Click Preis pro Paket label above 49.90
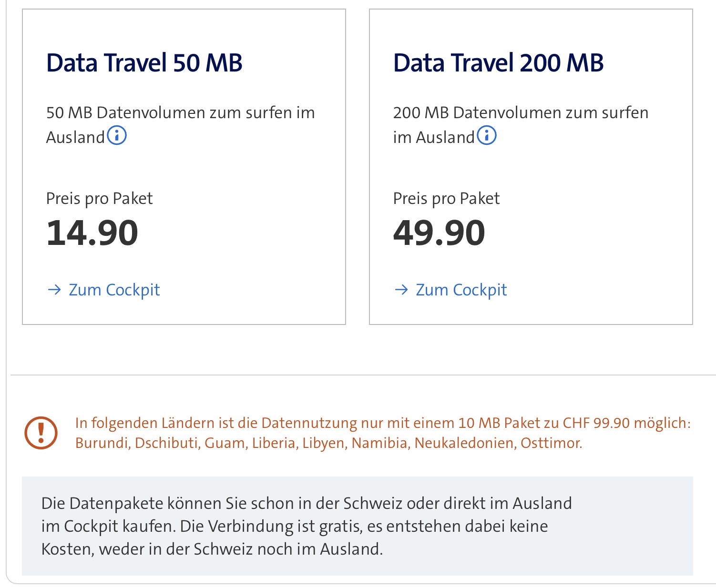The height and width of the screenshot is (588, 716). coord(446,198)
